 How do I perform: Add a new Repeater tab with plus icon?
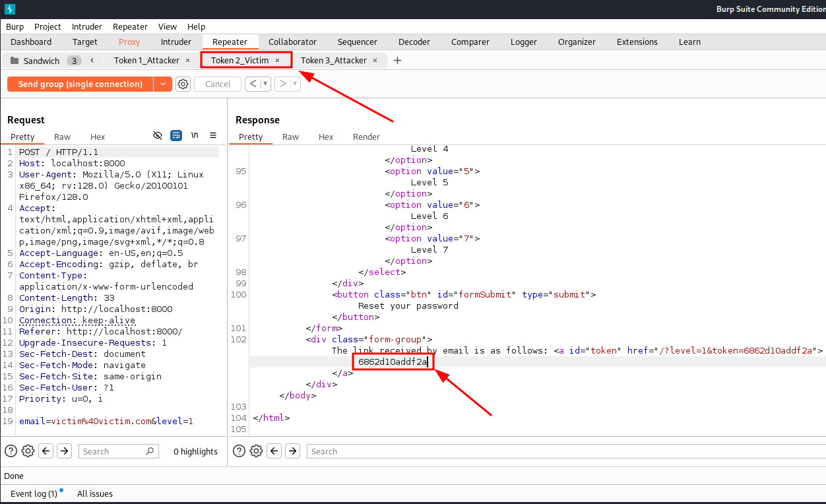pyautogui.click(x=397, y=60)
